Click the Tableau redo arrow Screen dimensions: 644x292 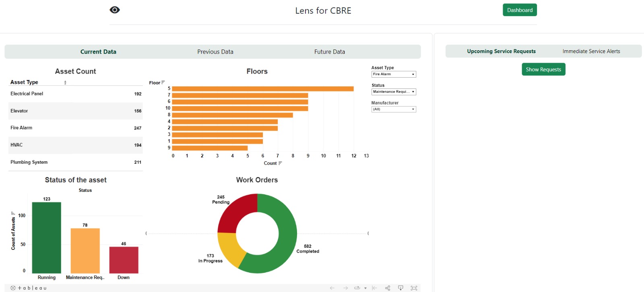(345, 288)
